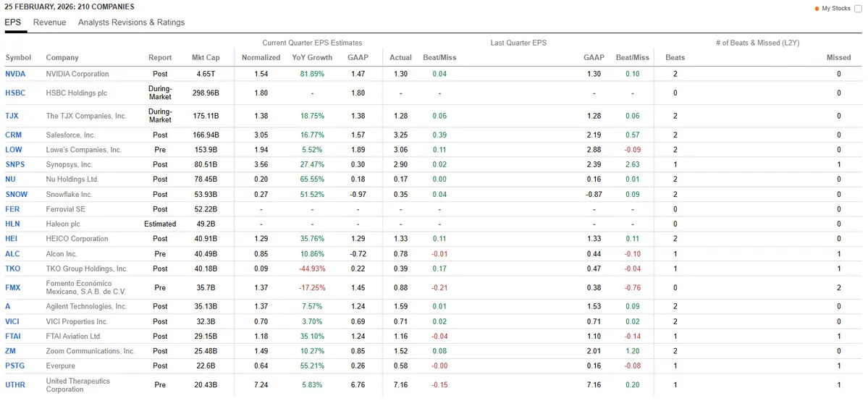Open the HLN ticker link
Image resolution: width=868 pixels, height=401 pixels.
click(x=13, y=224)
